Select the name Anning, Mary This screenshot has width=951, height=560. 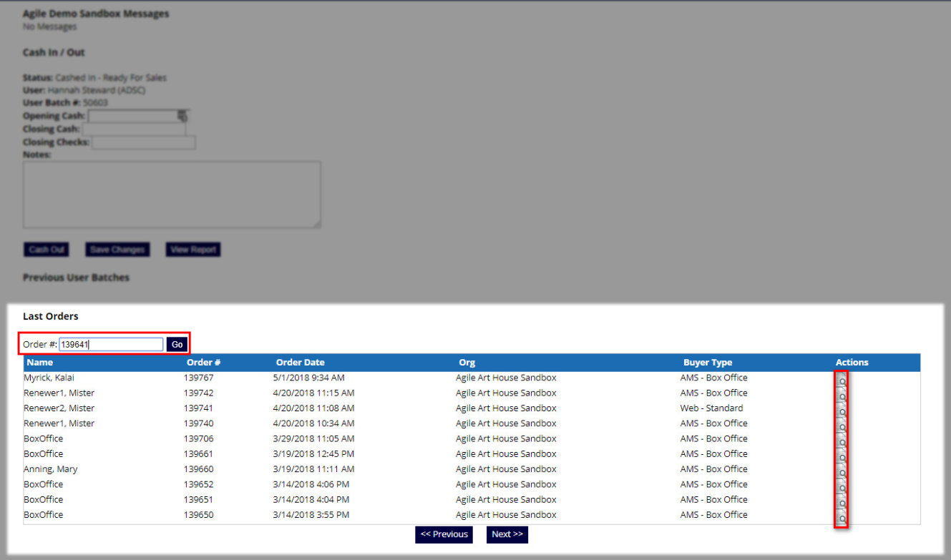pos(51,469)
